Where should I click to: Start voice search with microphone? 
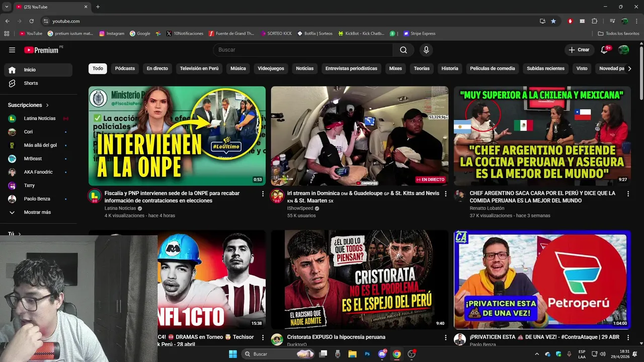(426, 50)
